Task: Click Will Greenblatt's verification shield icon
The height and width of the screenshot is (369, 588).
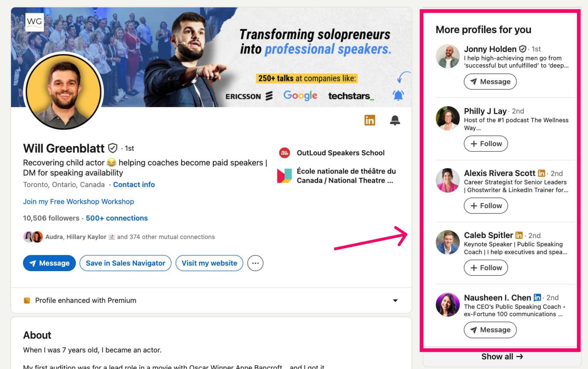Action: coord(113,148)
